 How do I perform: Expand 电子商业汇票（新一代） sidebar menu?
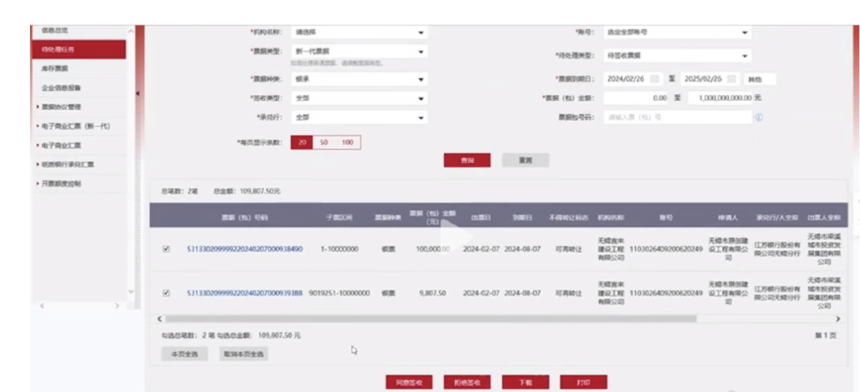point(78,126)
